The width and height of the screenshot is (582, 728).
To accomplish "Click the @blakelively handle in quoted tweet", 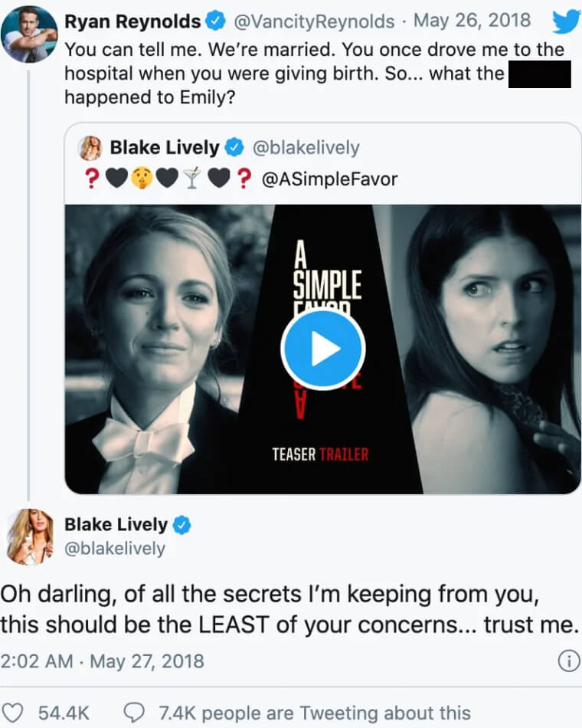I will tap(306, 147).
